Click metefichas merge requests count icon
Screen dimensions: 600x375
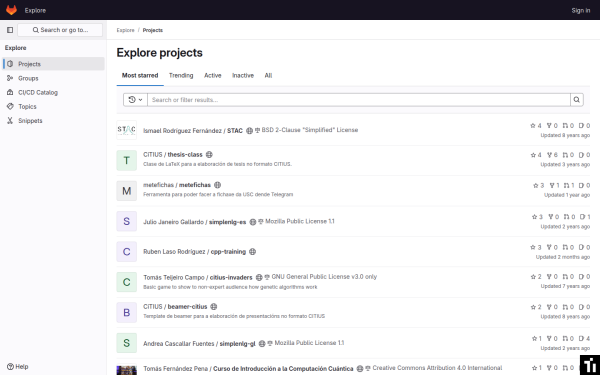[x=567, y=185]
